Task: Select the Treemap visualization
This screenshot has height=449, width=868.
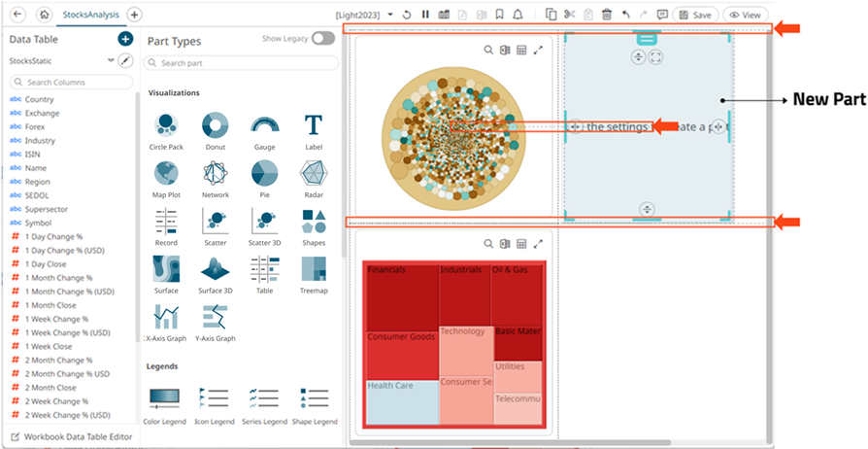Action: 314,275
